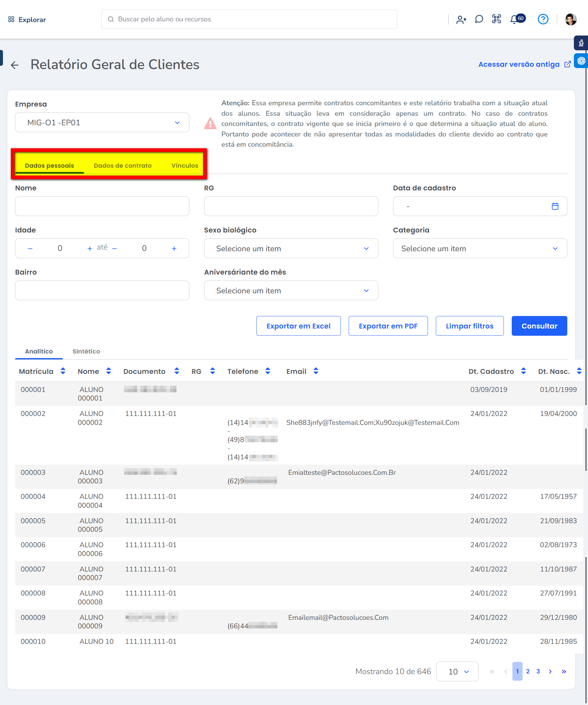Image resolution: width=588 pixels, height=705 pixels.
Task: Click the Nome input field
Action: point(102,206)
